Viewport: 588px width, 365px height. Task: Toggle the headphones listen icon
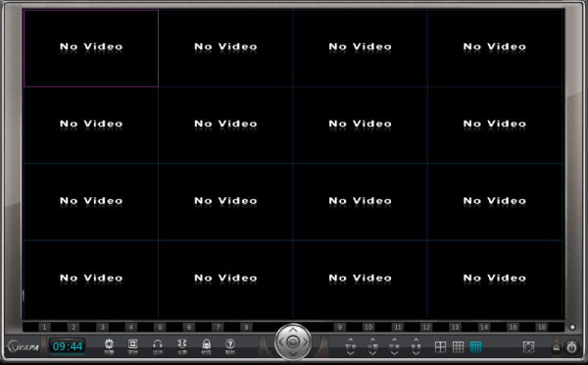pos(158,344)
